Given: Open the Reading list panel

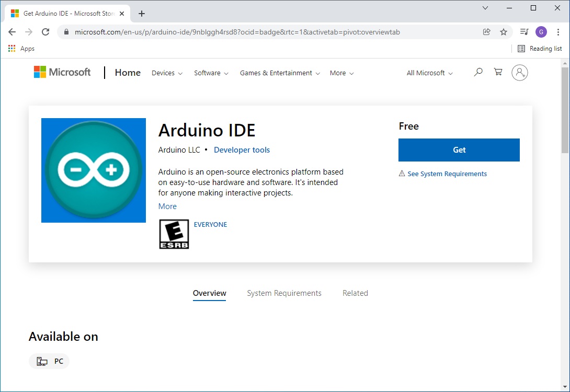Looking at the screenshot, I should coord(540,49).
